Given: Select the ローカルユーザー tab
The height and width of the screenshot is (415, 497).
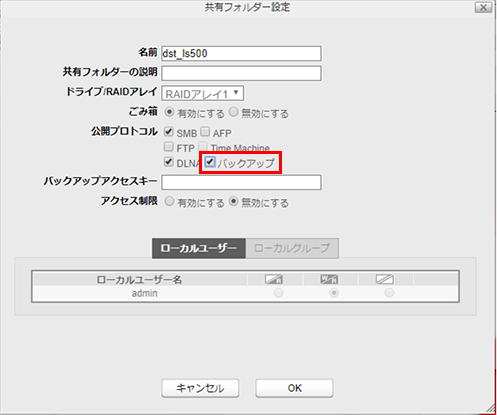Looking at the screenshot, I should click(x=199, y=248).
